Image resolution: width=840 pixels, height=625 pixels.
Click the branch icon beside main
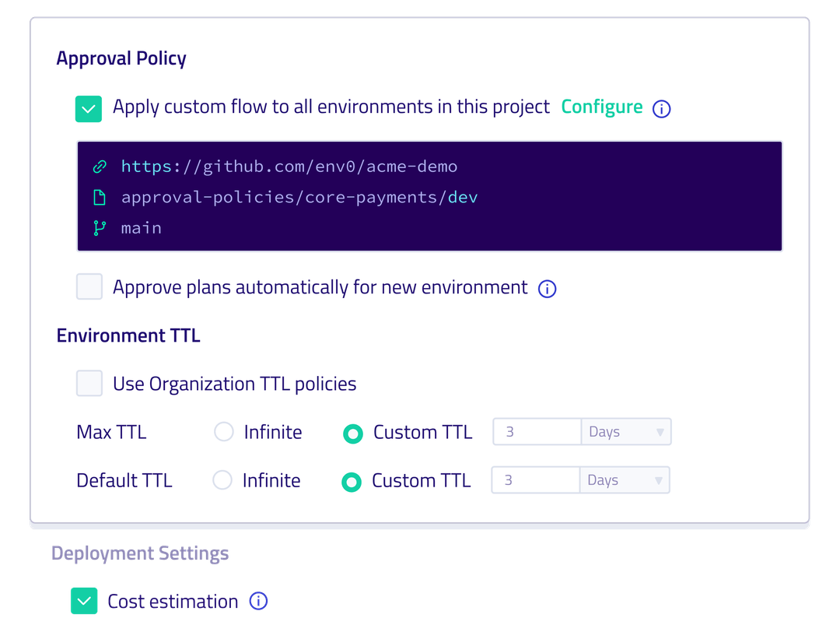point(100,227)
